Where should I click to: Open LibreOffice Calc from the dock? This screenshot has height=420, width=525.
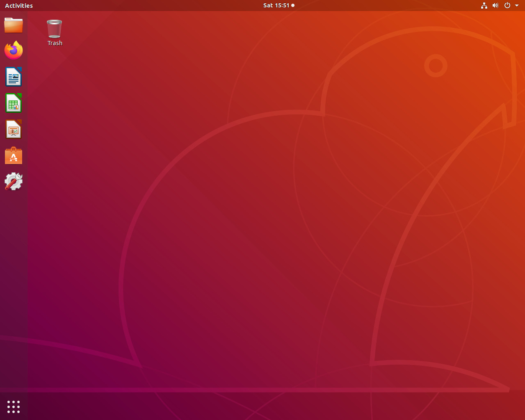(14, 103)
